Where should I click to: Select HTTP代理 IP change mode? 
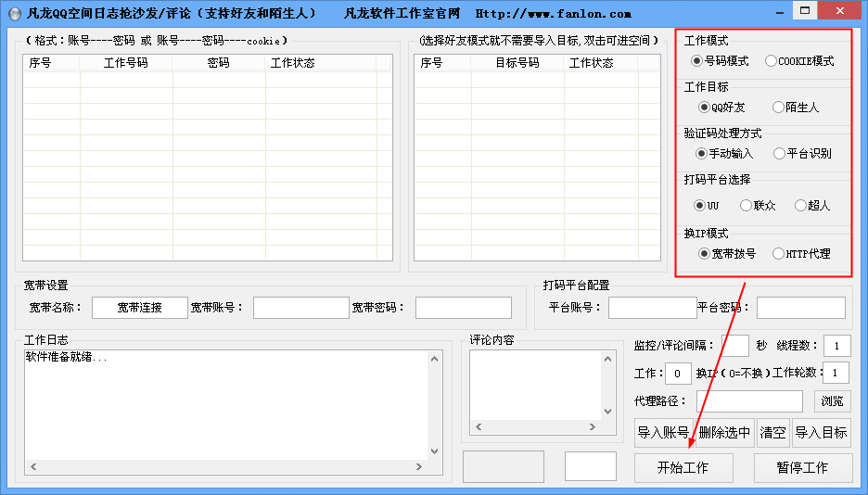click(801, 253)
